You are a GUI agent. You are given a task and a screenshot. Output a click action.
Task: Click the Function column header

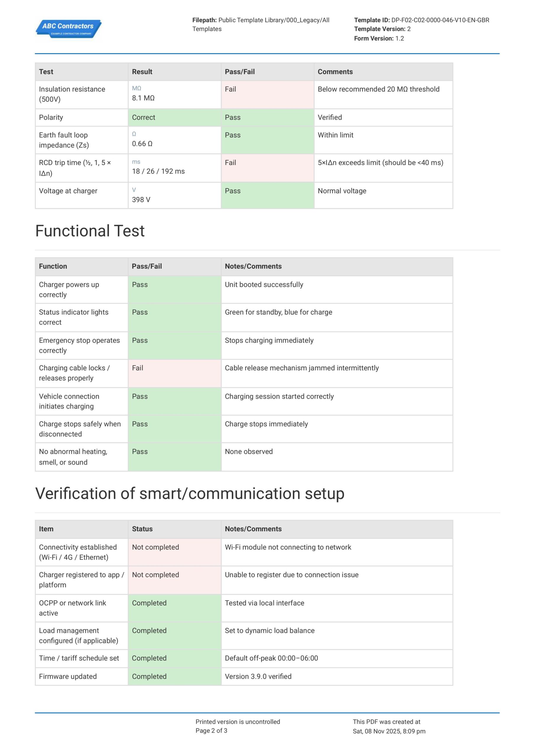click(x=53, y=266)
